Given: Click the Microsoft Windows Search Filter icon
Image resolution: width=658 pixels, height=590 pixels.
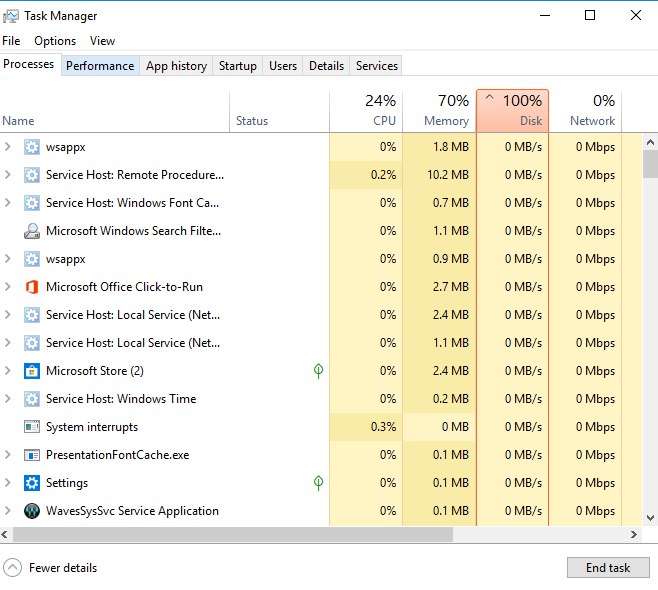Looking at the screenshot, I should click(32, 231).
